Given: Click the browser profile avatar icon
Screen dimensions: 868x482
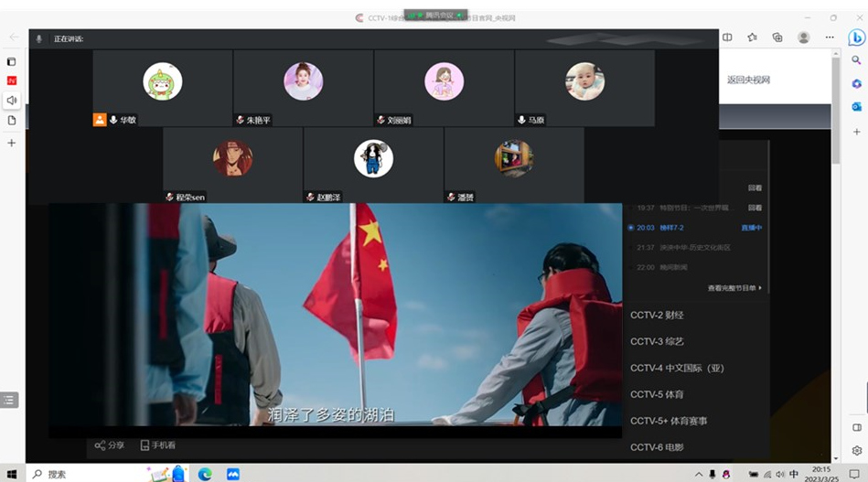Looking at the screenshot, I should (x=803, y=37).
